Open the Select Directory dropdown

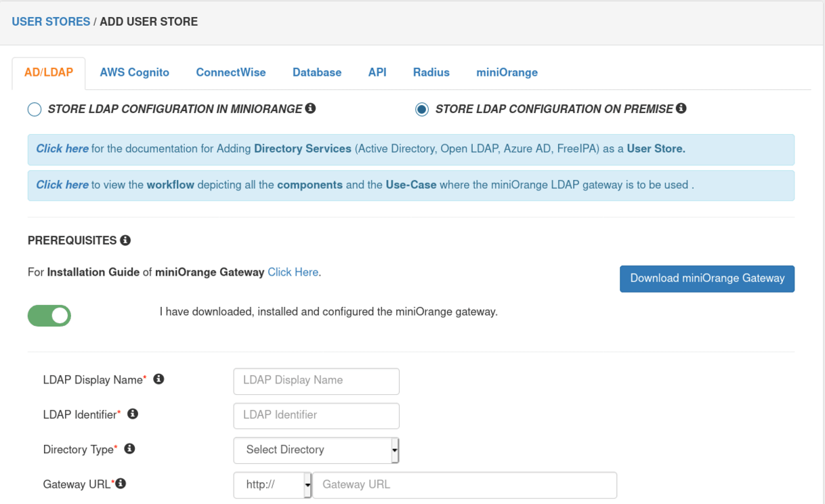pos(316,450)
